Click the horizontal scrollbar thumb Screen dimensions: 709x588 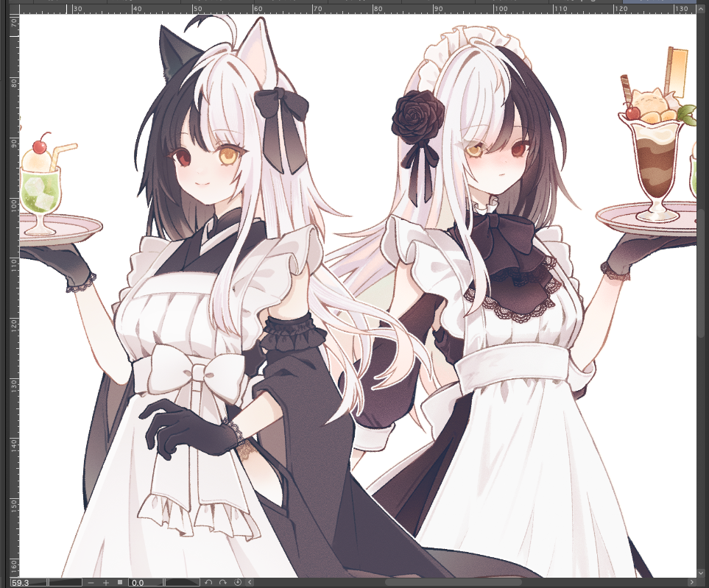[453, 582]
